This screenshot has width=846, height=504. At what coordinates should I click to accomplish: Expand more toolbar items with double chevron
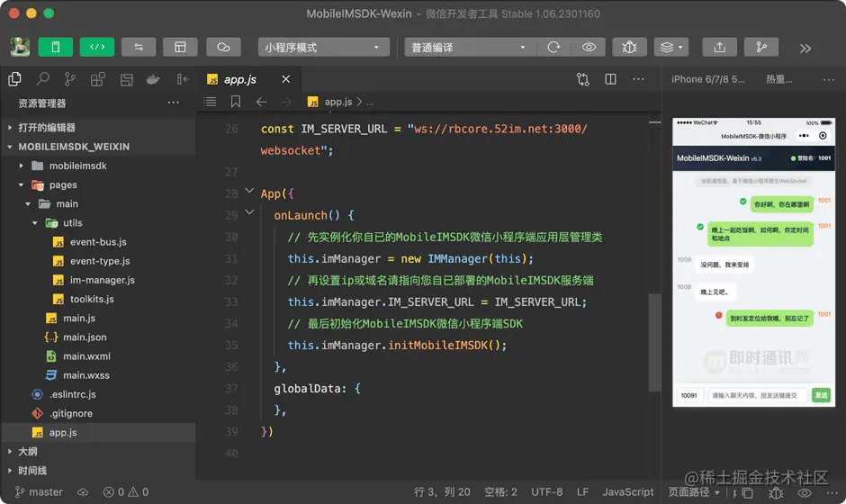point(805,49)
